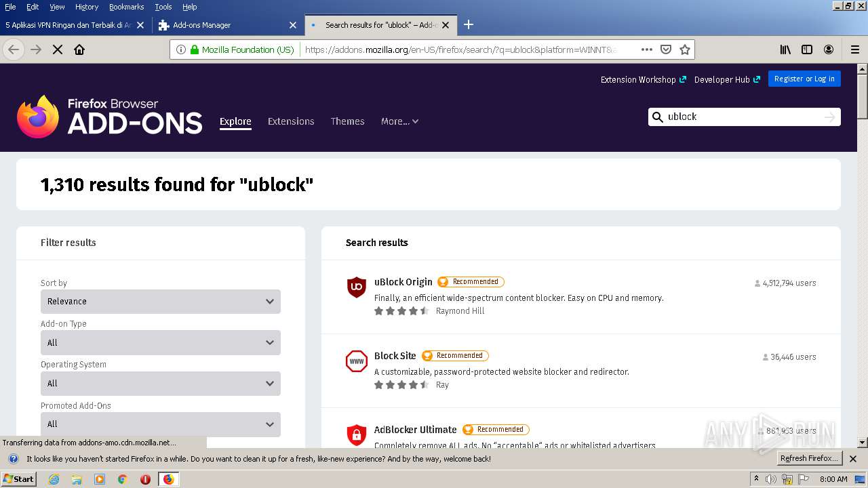Open the Extension Workshop link

(x=643, y=79)
